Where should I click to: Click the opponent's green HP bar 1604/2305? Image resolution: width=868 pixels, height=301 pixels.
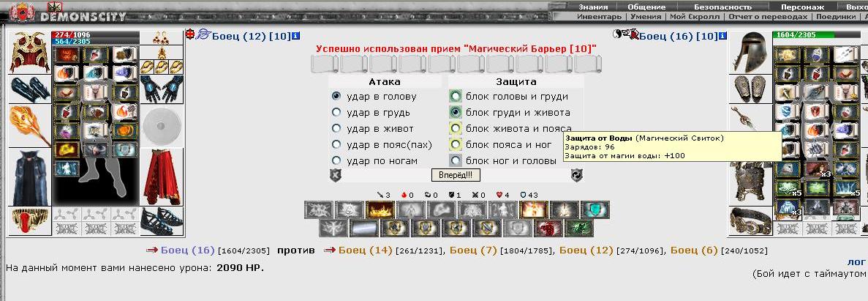click(x=816, y=34)
